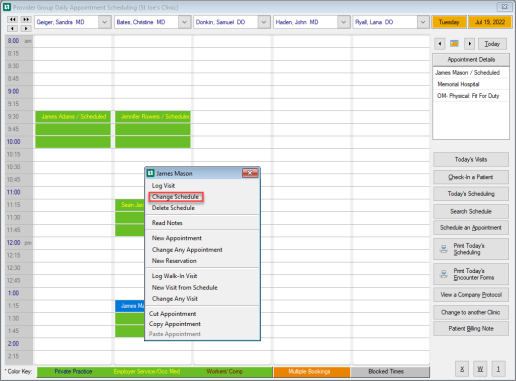Click single left arrow under rewind button
This screenshot has width=516, height=381.
click(13, 28)
